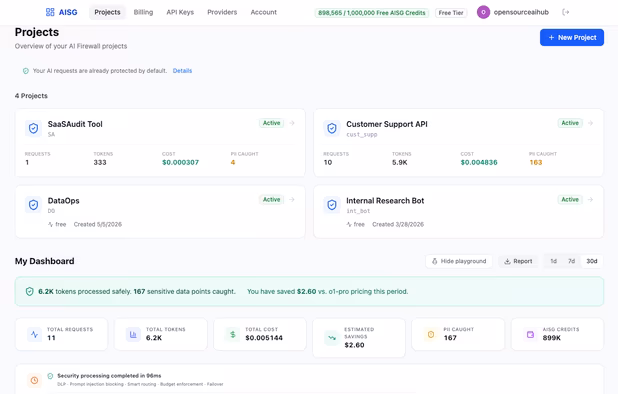The height and width of the screenshot is (394, 618).
Task: Click SaaSAudit Tool cost $0.000307
Action: pos(181,162)
